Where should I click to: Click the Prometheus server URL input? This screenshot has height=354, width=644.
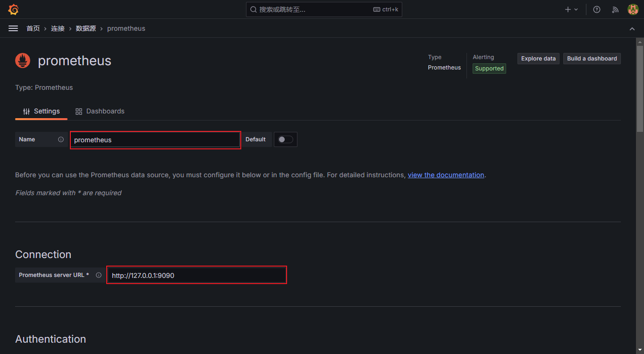click(x=196, y=275)
